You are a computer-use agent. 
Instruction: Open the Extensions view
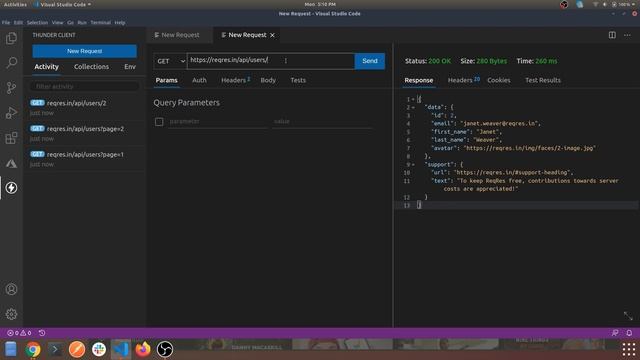click(11, 138)
